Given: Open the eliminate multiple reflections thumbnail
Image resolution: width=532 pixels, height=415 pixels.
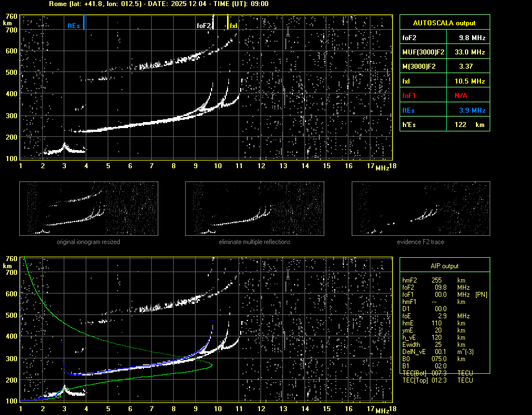Looking at the screenshot, I should [x=254, y=209].
